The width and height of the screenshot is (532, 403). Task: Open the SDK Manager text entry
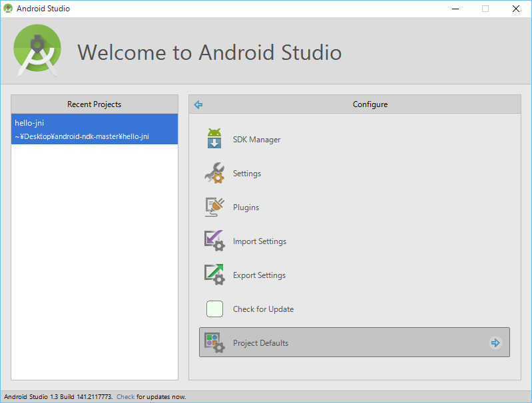click(256, 140)
